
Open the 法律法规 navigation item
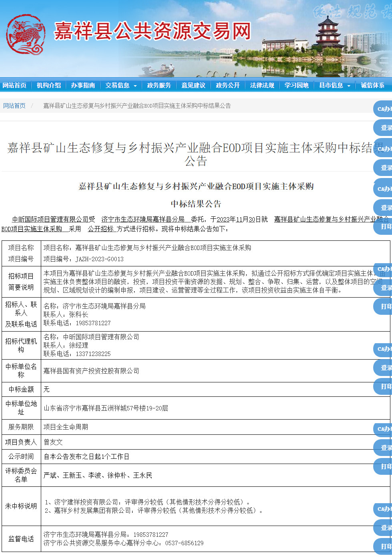[x=262, y=85]
